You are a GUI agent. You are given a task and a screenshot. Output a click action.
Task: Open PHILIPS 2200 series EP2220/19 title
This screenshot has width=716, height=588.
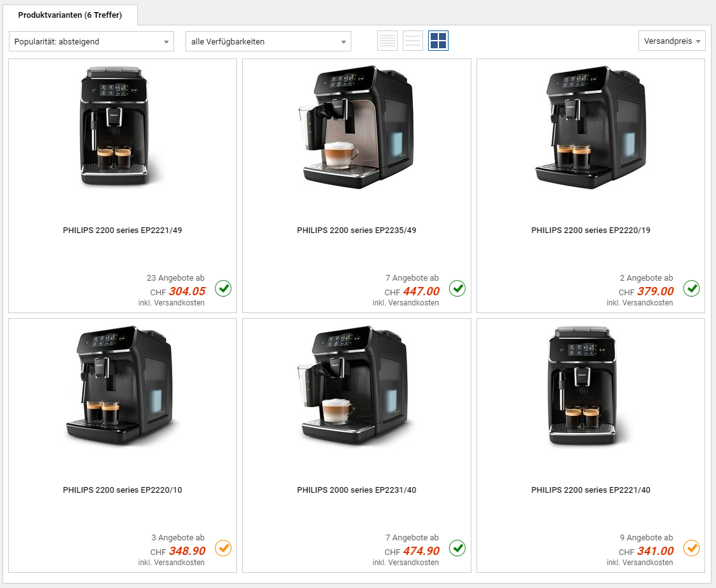click(x=590, y=231)
